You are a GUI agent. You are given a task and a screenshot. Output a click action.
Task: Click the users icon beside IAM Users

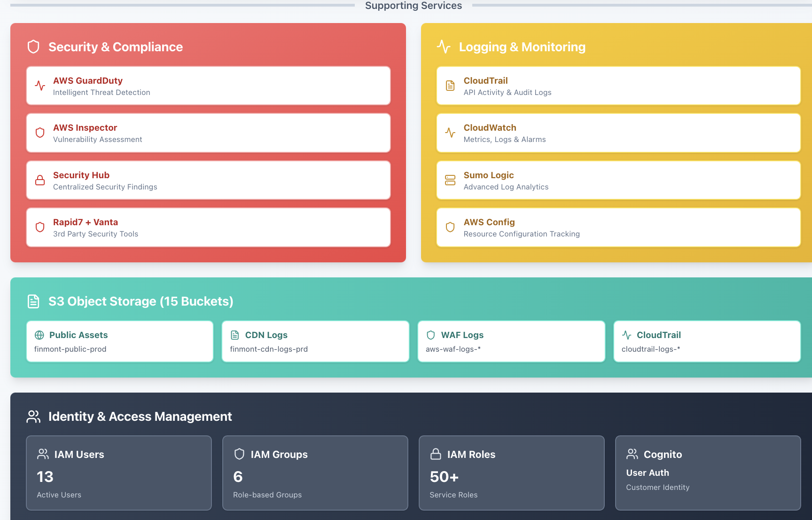click(x=43, y=454)
